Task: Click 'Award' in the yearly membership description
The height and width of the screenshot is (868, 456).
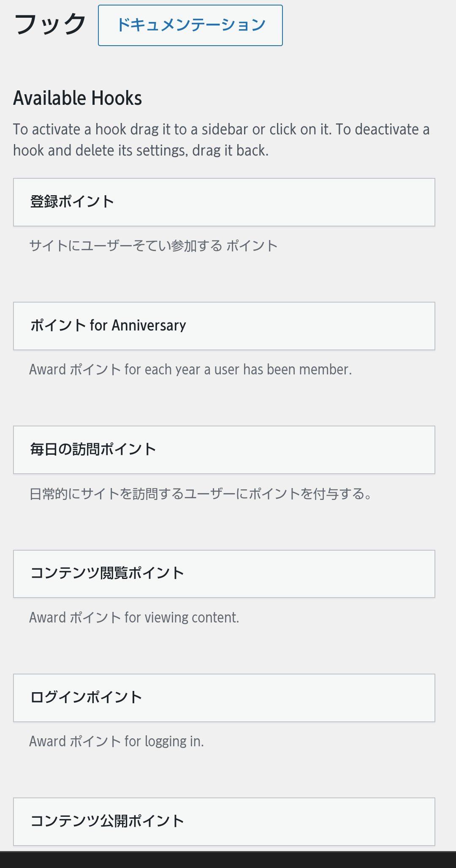Action: [48, 369]
